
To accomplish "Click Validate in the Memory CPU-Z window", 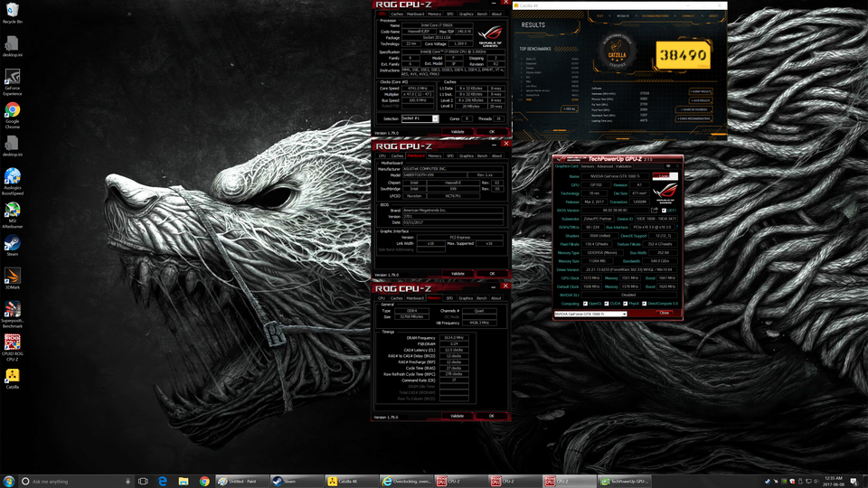I will 458,416.
